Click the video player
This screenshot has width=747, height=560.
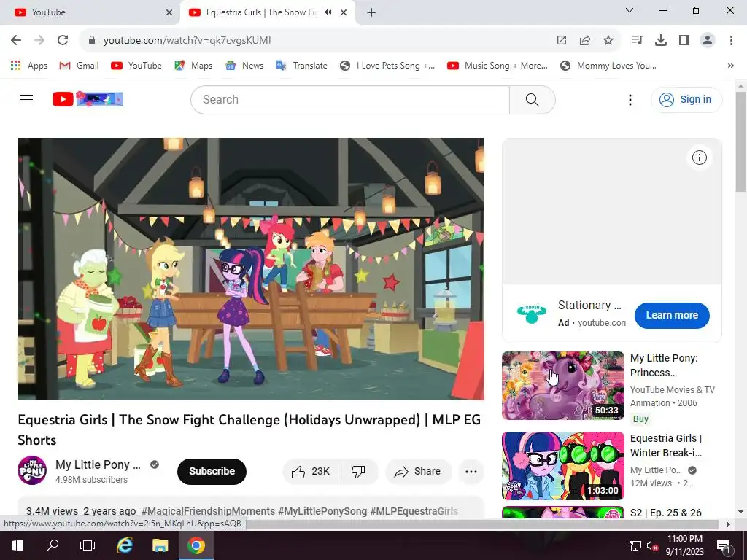tap(251, 269)
